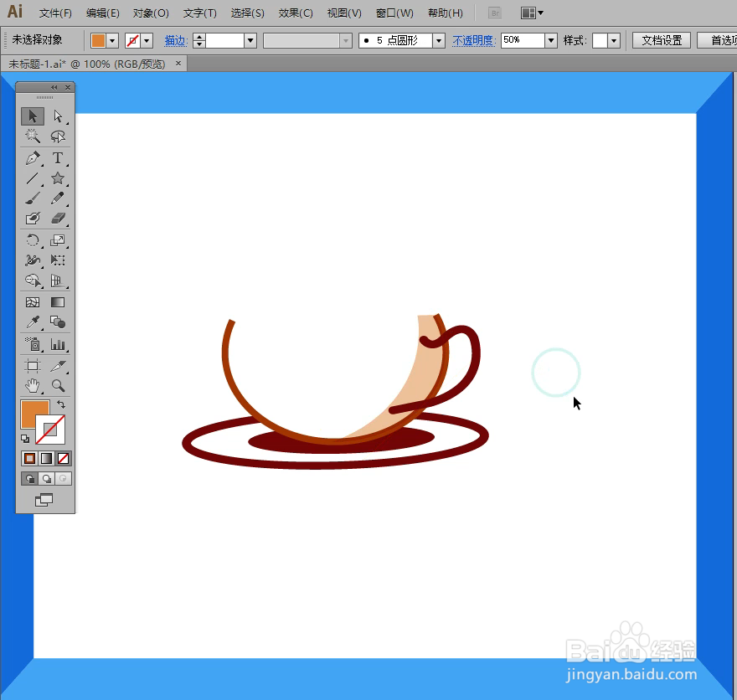Choose the Zoom tool
This screenshot has height=700, width=737.
pos(59,386)
